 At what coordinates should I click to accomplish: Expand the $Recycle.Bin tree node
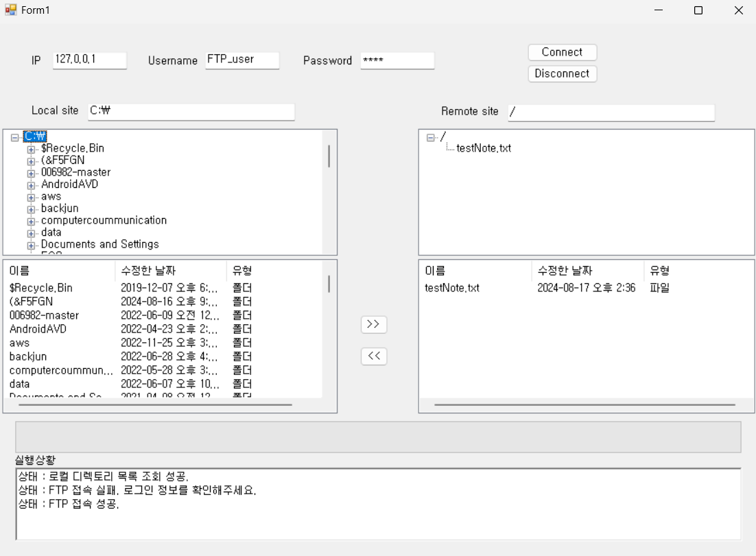click(30, 148)
